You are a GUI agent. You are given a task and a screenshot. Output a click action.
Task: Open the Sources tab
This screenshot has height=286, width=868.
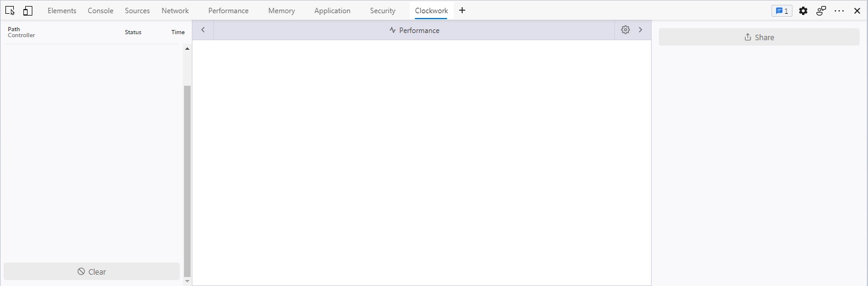pyautogui.click(x=137, y=11)
